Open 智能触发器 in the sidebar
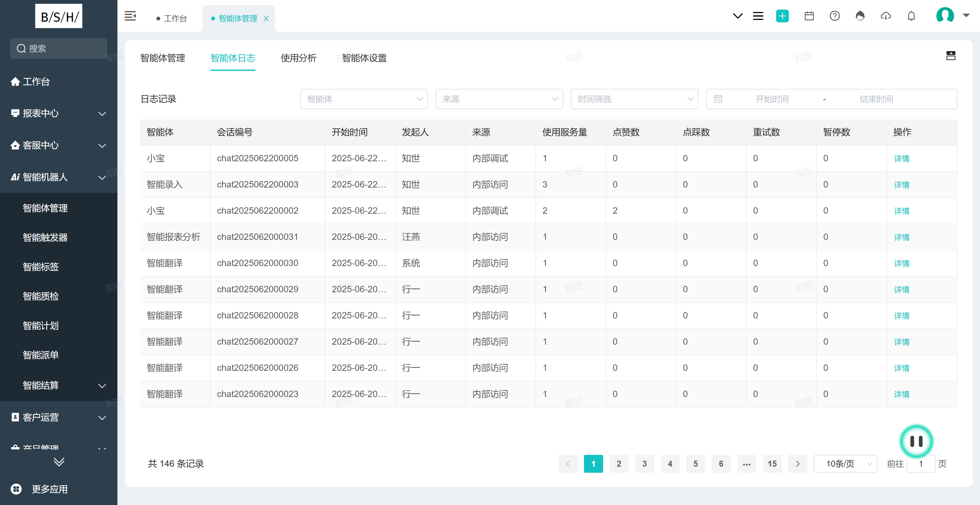This screenshot has height=505, width=980. [x=59, y=237]
